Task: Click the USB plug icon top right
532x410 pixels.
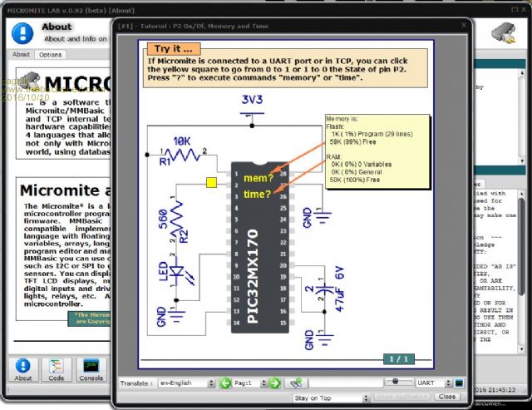Action: point(502,33)
